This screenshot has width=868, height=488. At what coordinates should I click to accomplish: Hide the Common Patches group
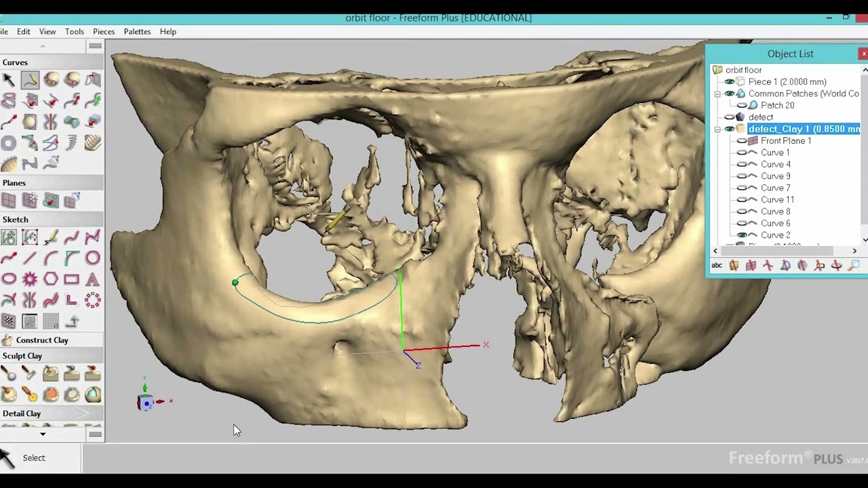(729, 94)
